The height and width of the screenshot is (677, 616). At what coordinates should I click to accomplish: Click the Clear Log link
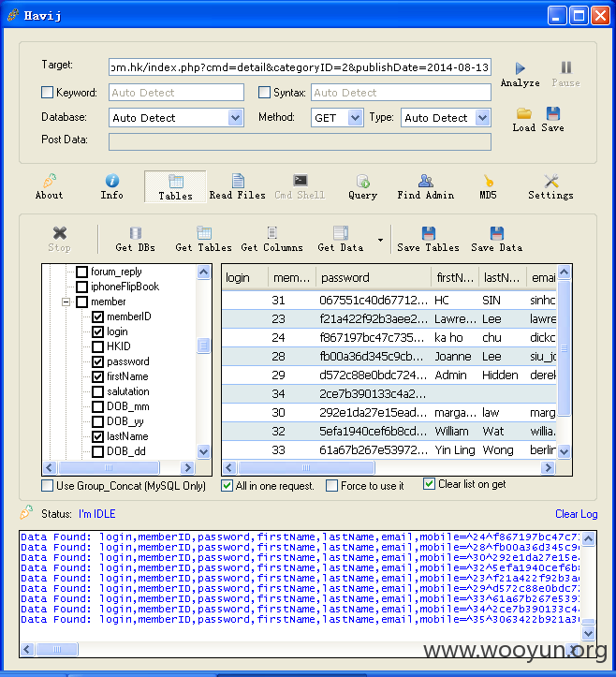(577, 514)
